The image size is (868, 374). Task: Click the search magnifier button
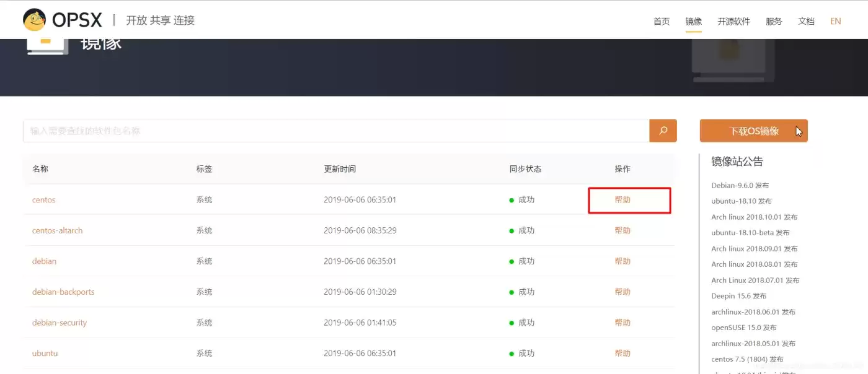663,131
